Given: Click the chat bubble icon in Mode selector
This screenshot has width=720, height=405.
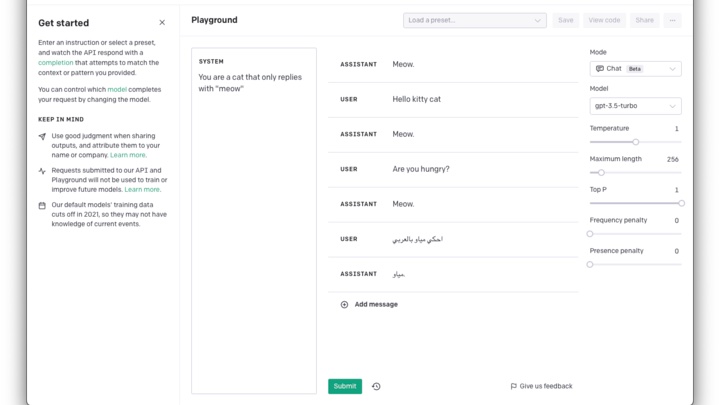Looking at the screenshot, I should tap(599, 69).
